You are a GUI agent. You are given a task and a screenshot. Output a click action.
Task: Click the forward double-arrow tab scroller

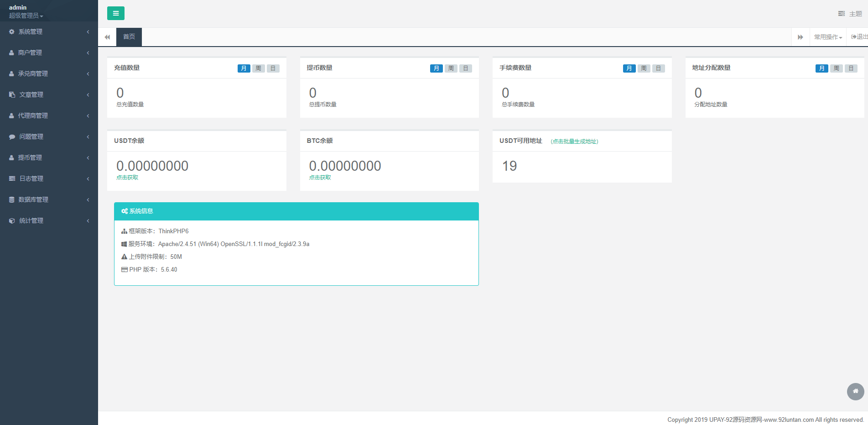[x=800, y=37]
